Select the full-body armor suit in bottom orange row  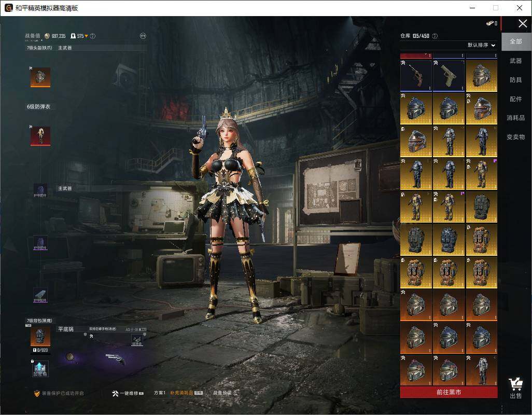(x=481, y=370)
